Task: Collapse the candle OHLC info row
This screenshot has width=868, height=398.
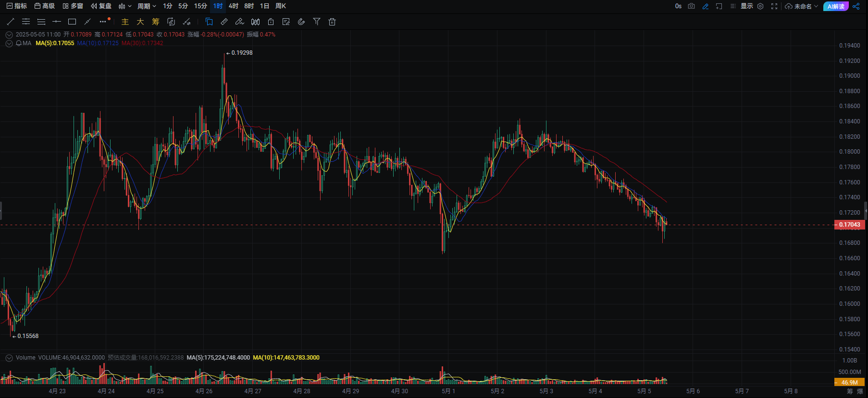Action: pos(9,35)
